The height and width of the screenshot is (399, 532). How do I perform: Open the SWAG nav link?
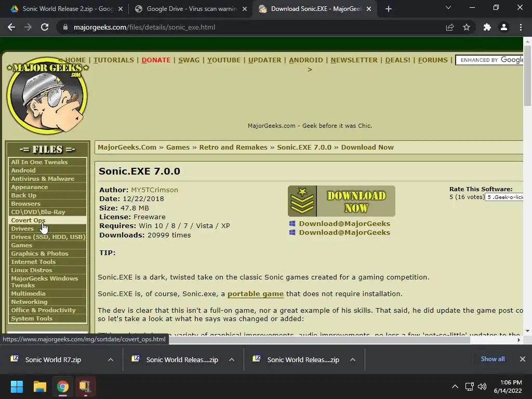pos(189,60)
